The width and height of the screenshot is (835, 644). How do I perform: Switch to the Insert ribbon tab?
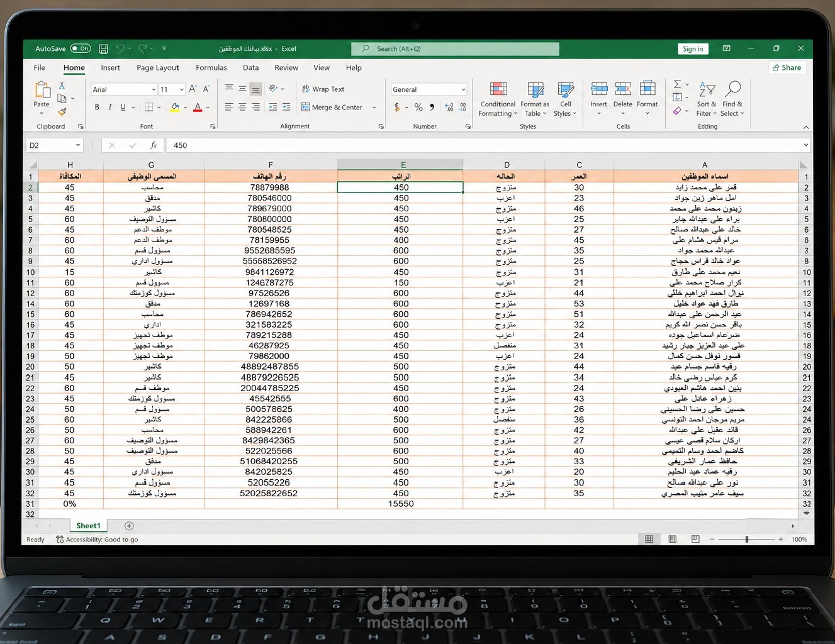coord(110,68)
